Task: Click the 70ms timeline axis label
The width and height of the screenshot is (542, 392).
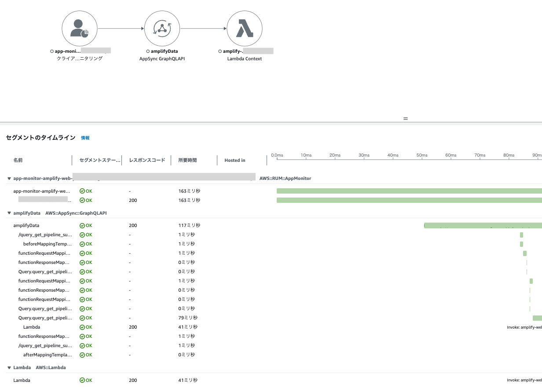Action: point(480,155)
